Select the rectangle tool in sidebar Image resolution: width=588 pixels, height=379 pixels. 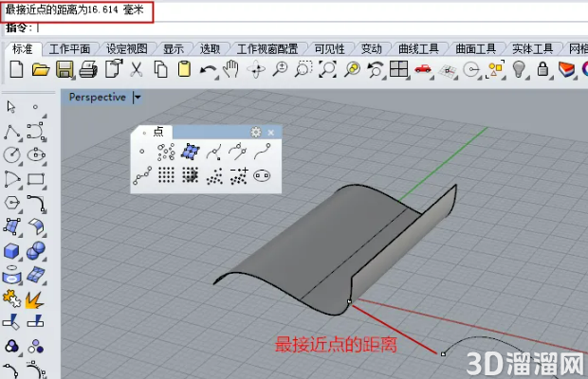36,179
